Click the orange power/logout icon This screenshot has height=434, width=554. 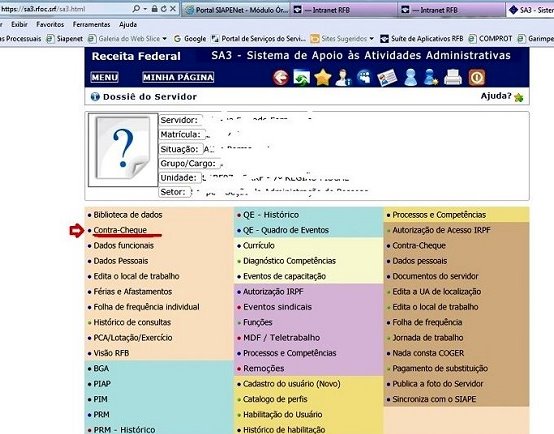(477, 77)
